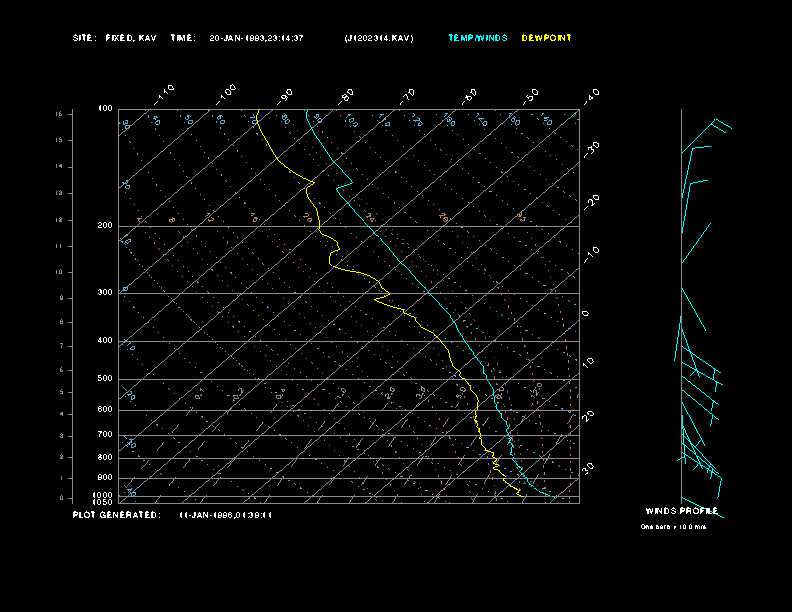Viewport: 792px width, 612px height.
Task: Click the 0 temperature label on right edge
Action: [x=586, y=313]
